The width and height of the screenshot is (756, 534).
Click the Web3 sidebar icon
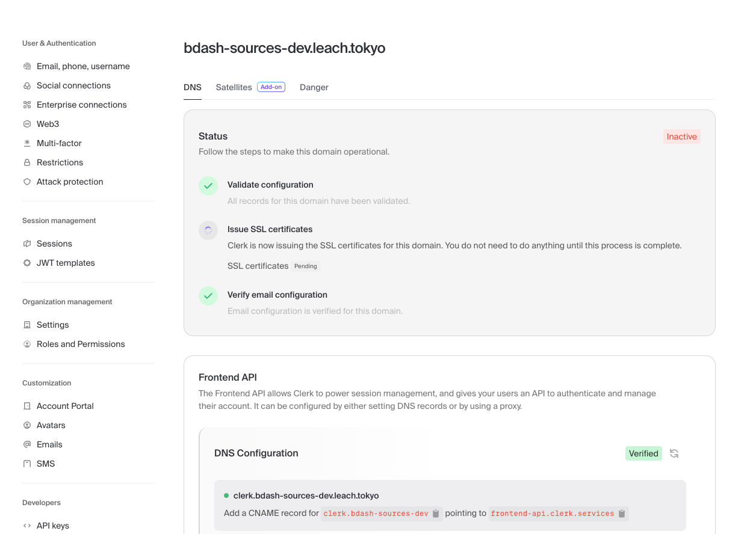click(27, 124)
